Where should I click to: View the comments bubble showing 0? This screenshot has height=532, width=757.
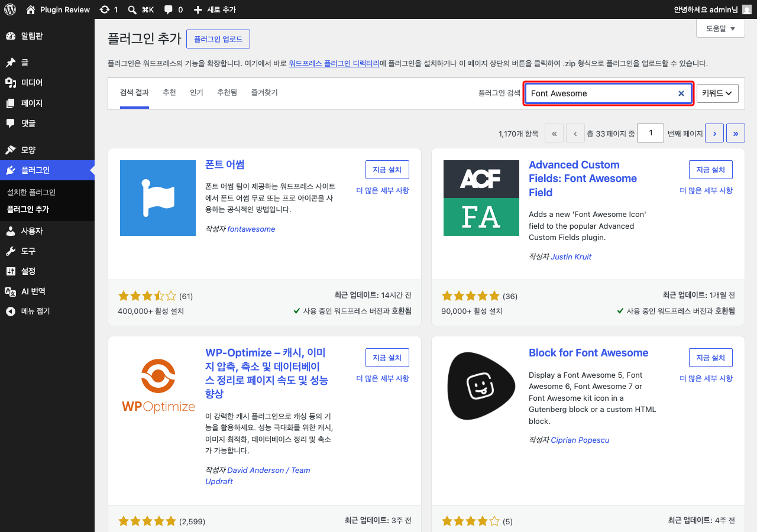173,9
